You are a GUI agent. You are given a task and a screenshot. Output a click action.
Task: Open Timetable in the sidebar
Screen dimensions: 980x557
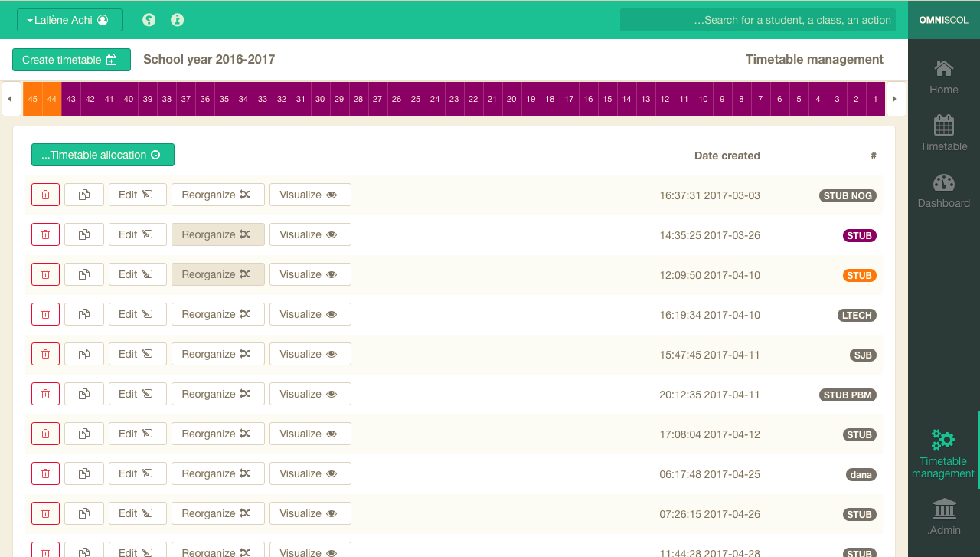[943, 134]
